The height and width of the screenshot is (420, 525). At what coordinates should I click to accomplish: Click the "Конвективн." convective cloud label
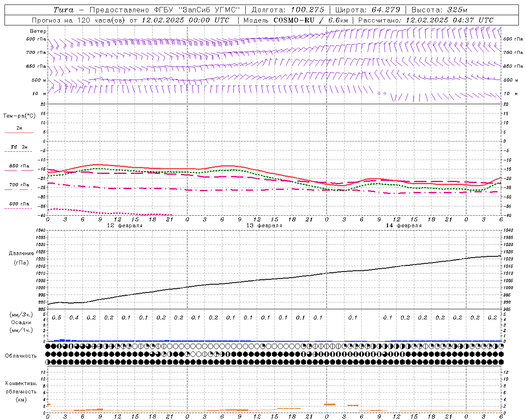21,383
